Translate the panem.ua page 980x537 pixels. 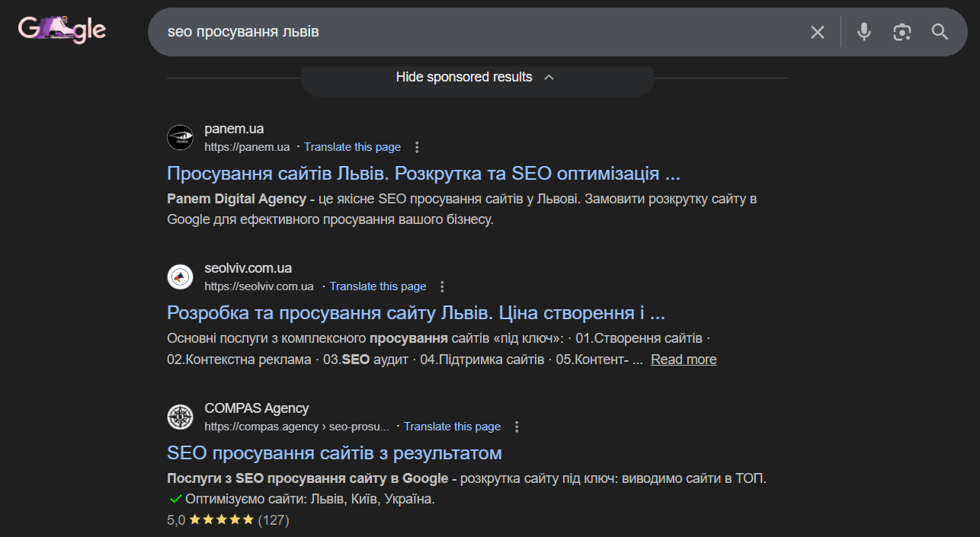pos(352,146)
